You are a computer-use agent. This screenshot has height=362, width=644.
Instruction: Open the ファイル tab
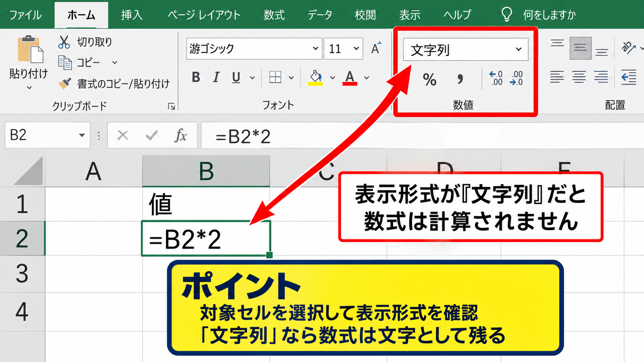25,15
